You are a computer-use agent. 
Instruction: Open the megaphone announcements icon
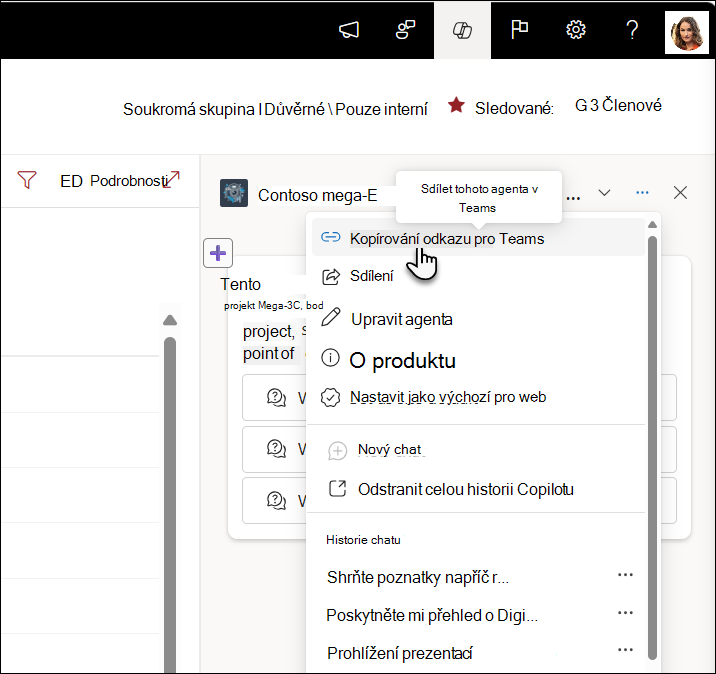click(x=349, y=30)
